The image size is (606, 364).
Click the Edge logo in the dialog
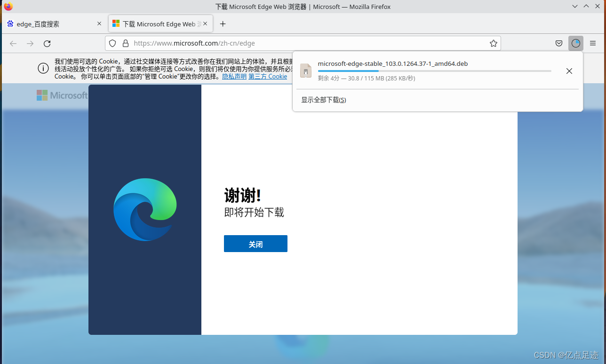click(x=145, y=210)
